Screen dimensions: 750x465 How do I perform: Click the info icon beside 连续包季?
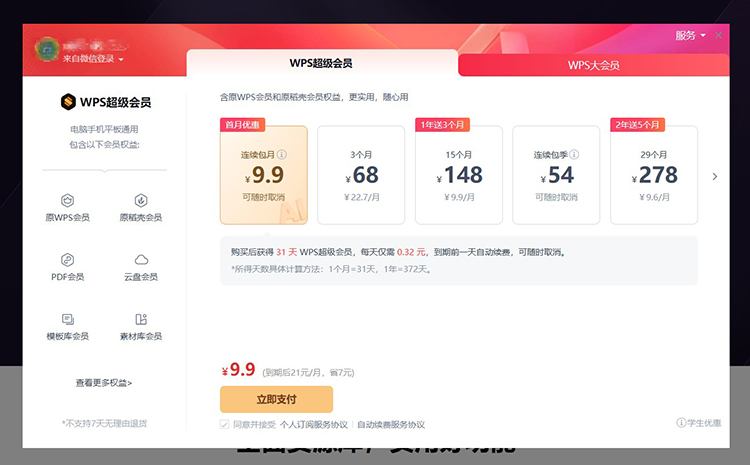point(574,154)
